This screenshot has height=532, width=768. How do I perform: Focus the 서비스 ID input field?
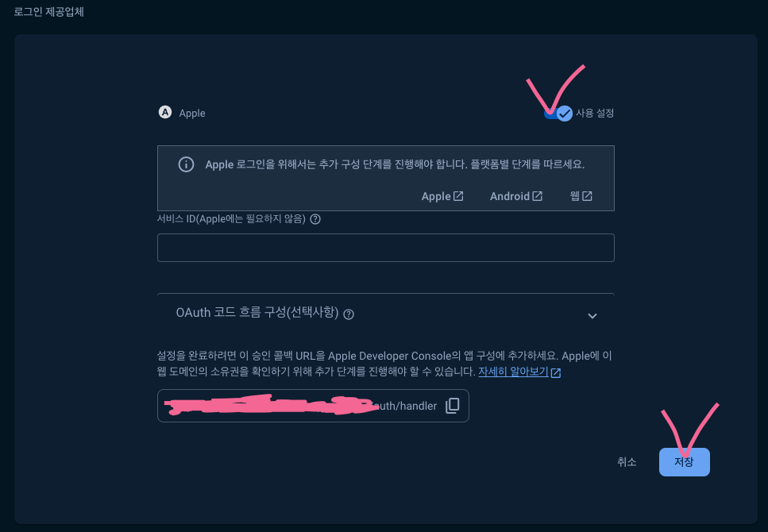386,248
